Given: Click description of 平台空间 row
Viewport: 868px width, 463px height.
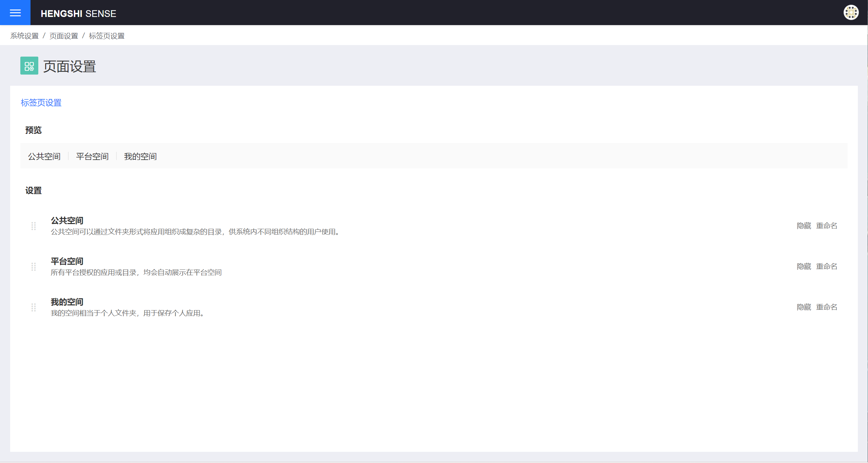Looking at the screenshot, I should click(136, 273).
